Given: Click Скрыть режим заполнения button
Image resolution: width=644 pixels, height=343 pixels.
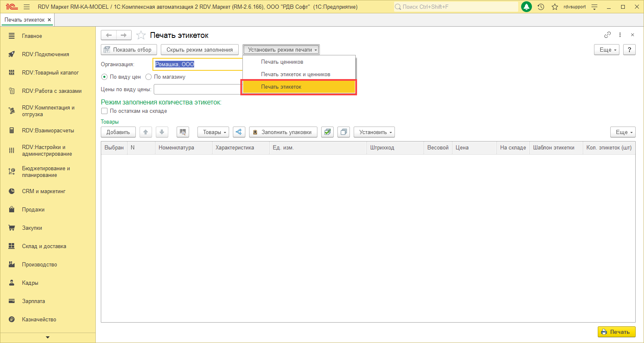Looking at the screenshot, I should point(200,50).
